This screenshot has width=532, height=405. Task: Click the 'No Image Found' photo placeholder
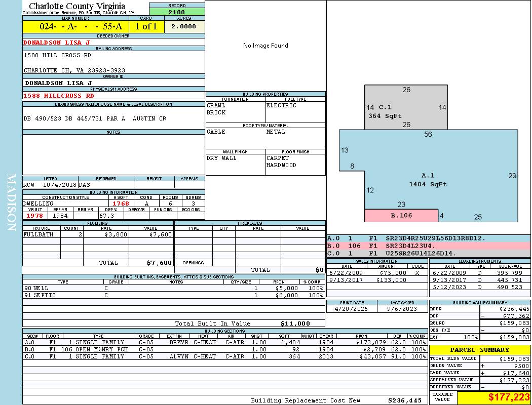[x=265, y=46]
